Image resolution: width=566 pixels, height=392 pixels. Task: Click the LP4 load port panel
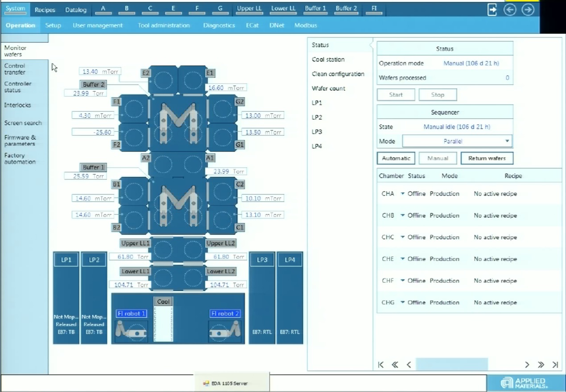pos(290,298)
